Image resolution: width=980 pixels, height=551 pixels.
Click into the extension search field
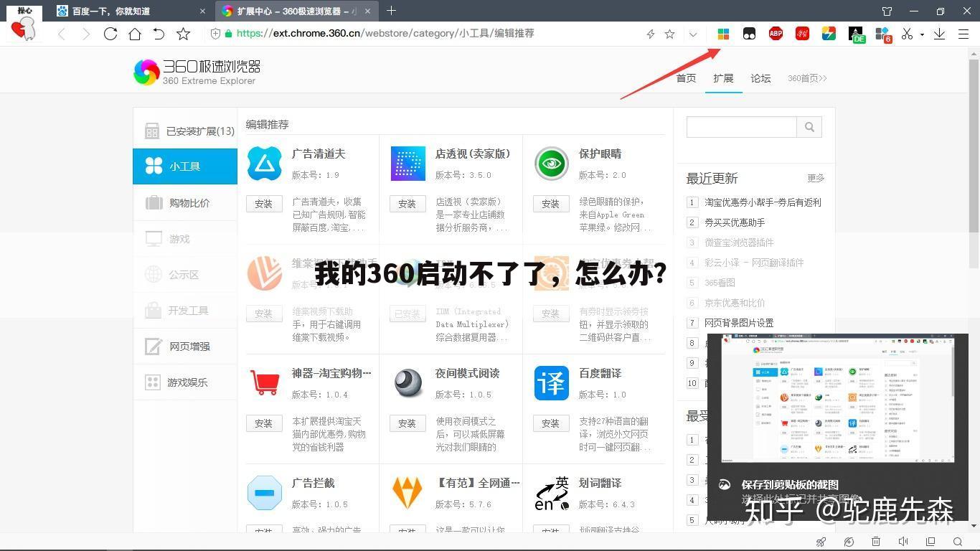(x=741, y=127)
